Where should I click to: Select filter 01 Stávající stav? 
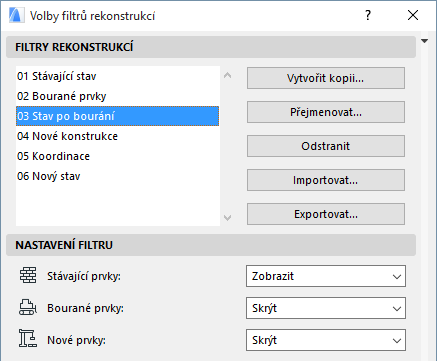point(117,76)
